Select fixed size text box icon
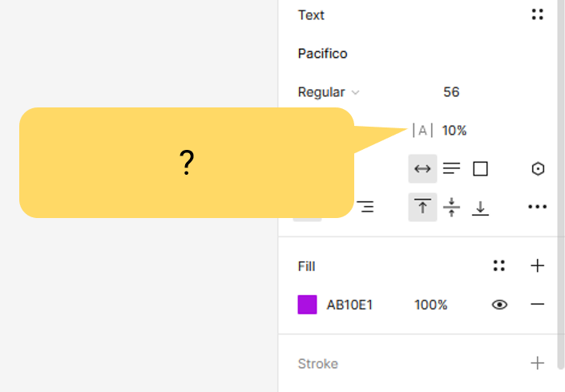This screenshot has height=392, width=565. click(481, 169)
